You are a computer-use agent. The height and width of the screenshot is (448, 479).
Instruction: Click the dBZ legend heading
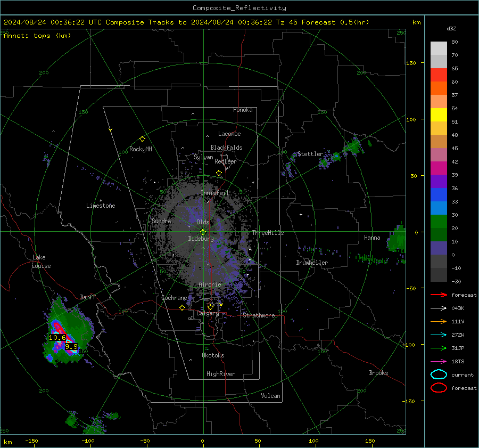pos(451,28)
